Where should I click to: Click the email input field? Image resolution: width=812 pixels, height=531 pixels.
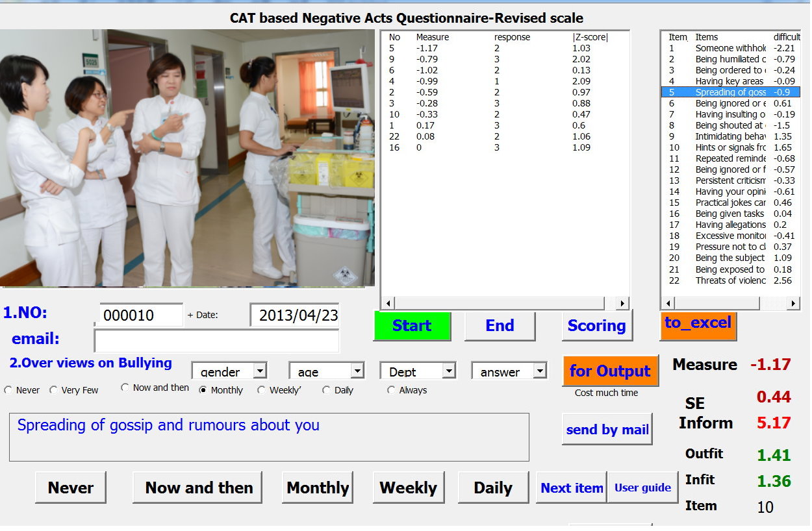click(x=216, y=341)
